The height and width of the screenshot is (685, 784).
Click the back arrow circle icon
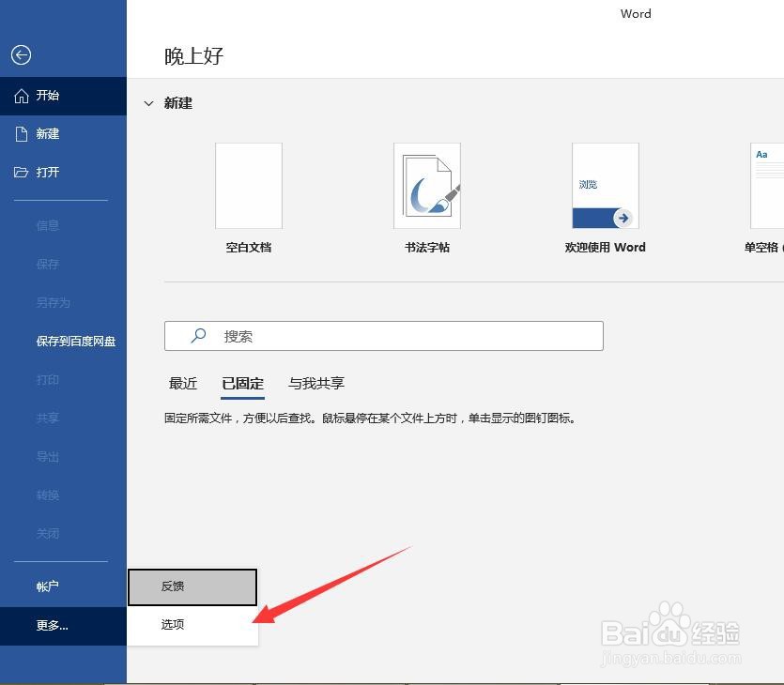tap(21, 55)
